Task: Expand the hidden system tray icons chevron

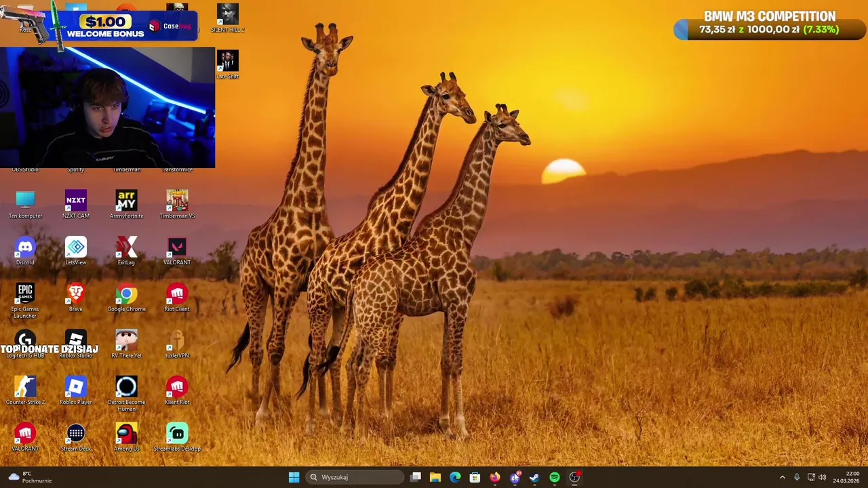Action: tap(782, 477)
